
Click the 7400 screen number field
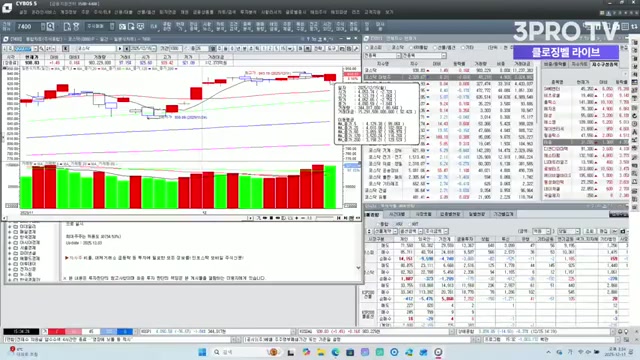[x=28, y=27]
